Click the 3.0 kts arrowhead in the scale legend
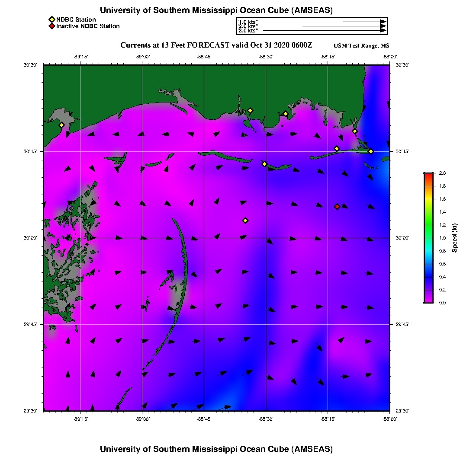This screenshot has height=454, width=476. point(383,31)
